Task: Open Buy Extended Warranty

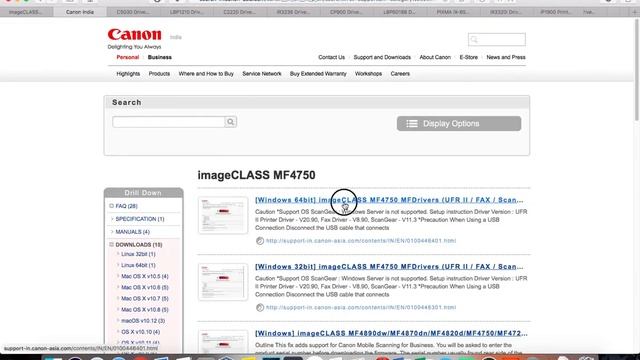Action: click(318, 74)
